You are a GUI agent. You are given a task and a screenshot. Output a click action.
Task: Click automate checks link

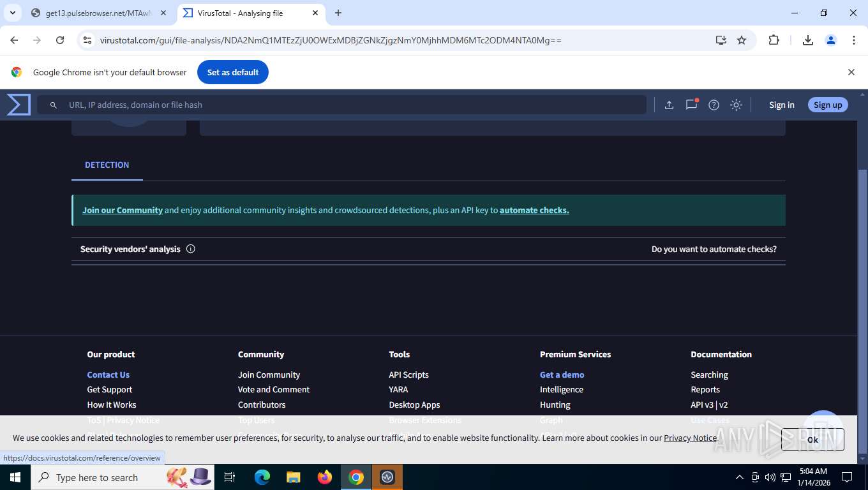(x=534, y=210)
